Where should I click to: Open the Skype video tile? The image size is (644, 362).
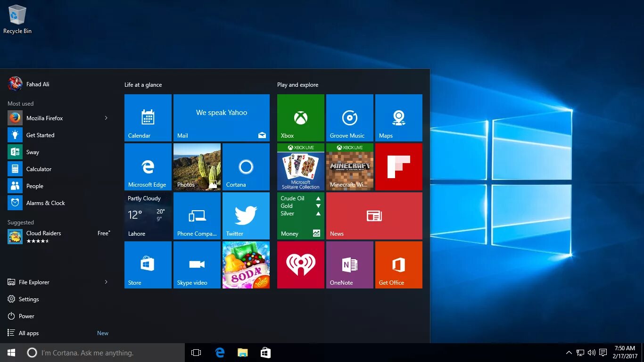click(197, 265)
